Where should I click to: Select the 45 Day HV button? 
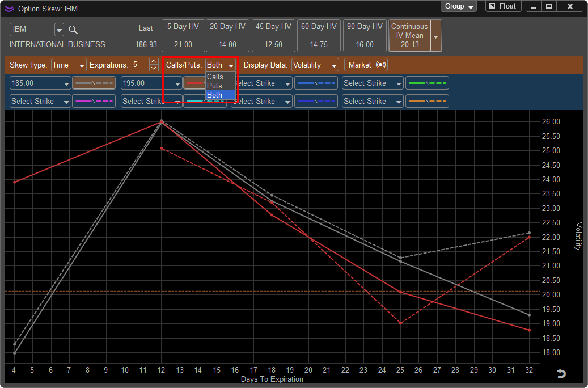click(x=273, y=36)
